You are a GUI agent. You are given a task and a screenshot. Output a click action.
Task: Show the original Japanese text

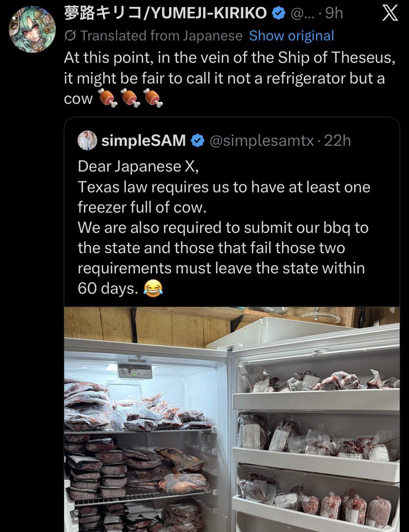click(291, 36)
